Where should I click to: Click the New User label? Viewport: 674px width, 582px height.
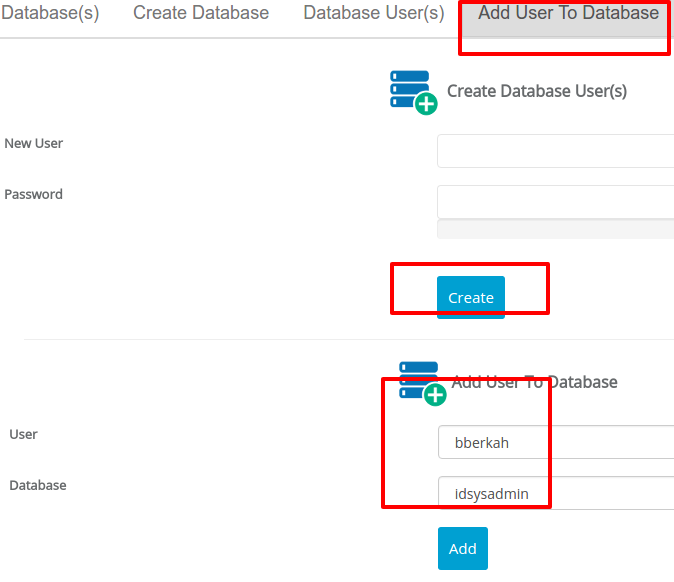[x=34, y=143]
